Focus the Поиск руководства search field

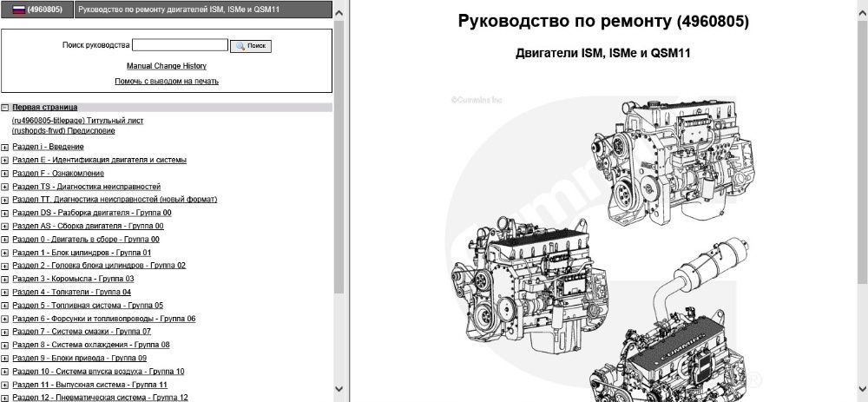[x=180, y=45]
